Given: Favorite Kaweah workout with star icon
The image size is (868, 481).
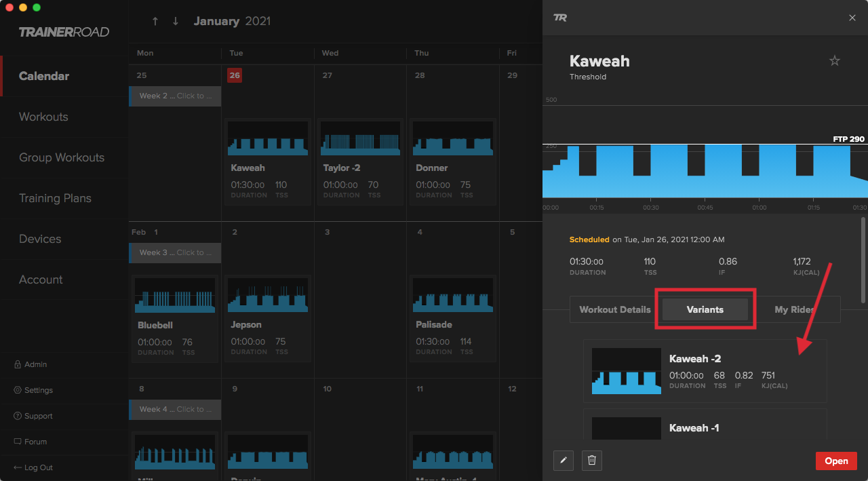Looking at the screenshot, I should [x=835, y=61].
